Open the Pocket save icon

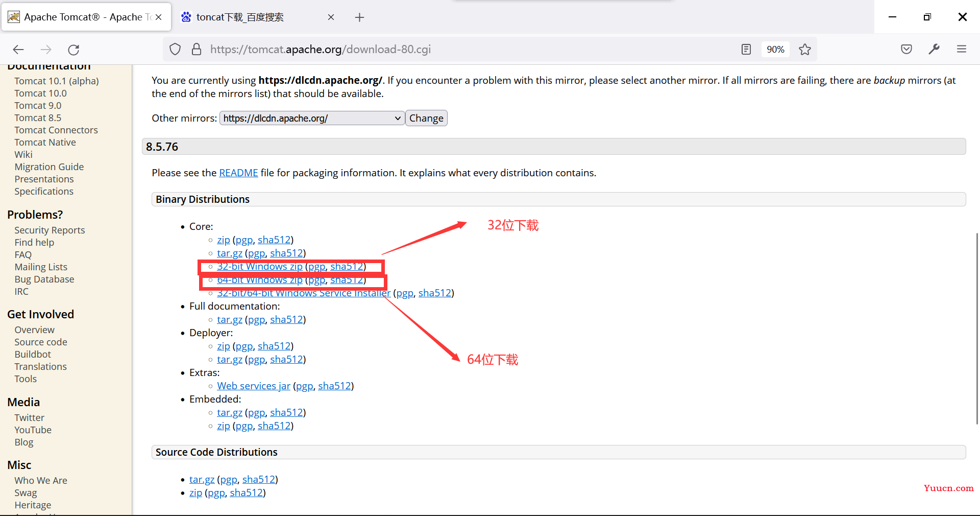pyautogui.click(x=906, y=50)
